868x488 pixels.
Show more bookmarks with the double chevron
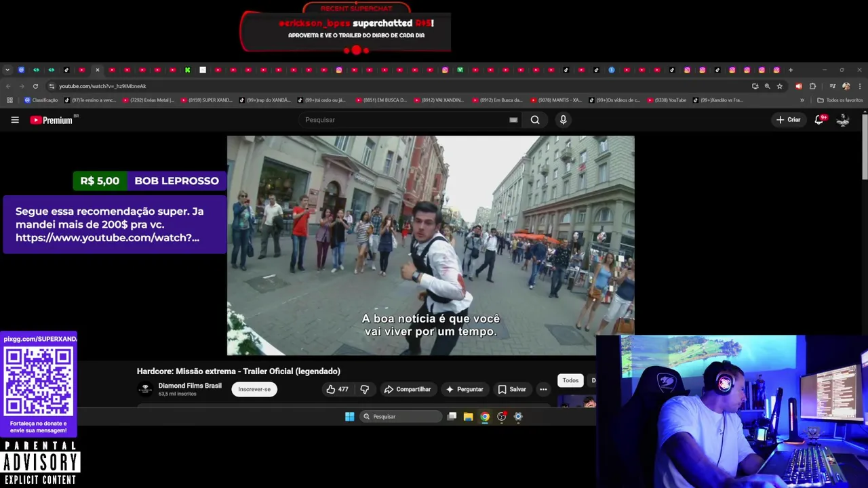[x=802, y=100]
